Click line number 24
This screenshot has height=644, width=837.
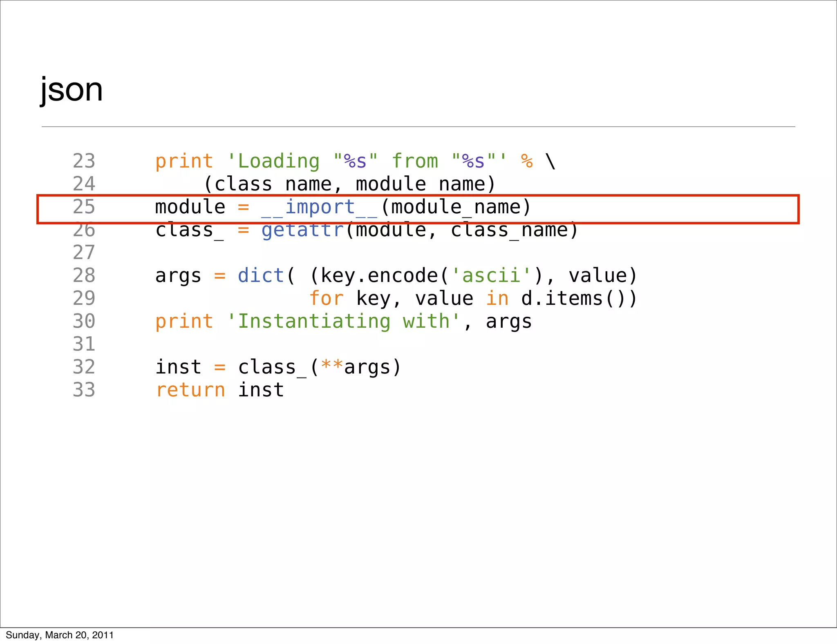84,184
